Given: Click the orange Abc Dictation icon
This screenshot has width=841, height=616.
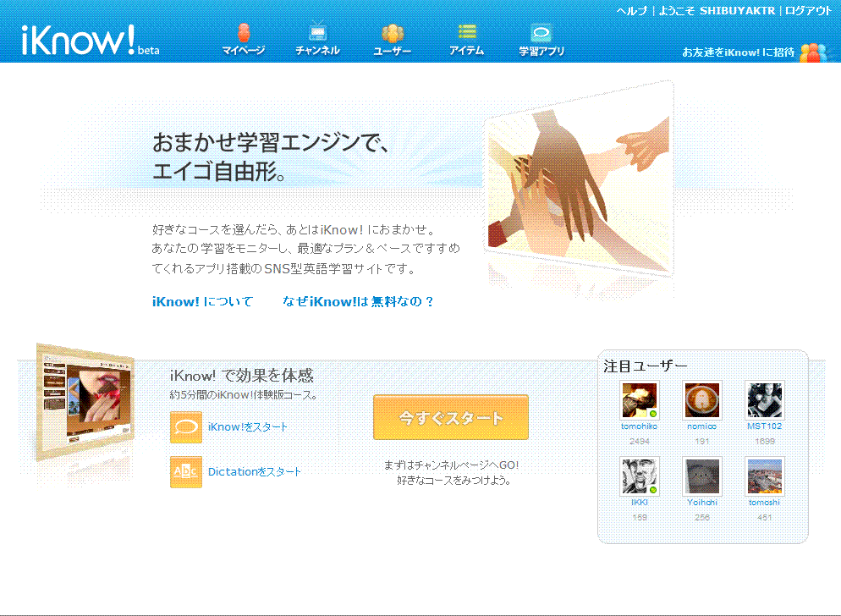Looking at the screenshot, I should [186, 471].
